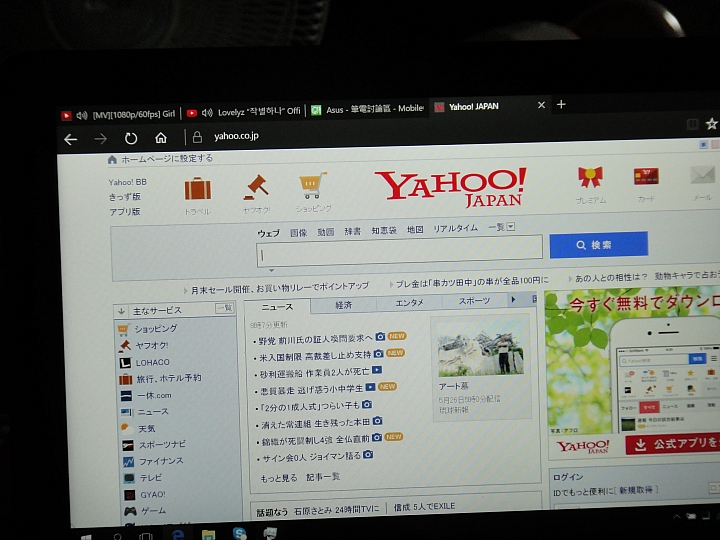Click the YAHOO! JAPAN logo
This screenshot has height=540, width=720.
point(450,186)
